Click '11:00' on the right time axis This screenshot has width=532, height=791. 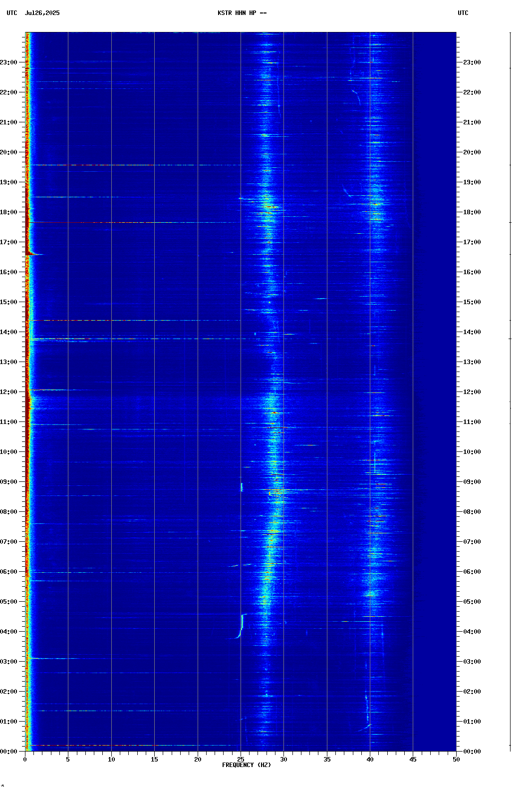[472, 422]
